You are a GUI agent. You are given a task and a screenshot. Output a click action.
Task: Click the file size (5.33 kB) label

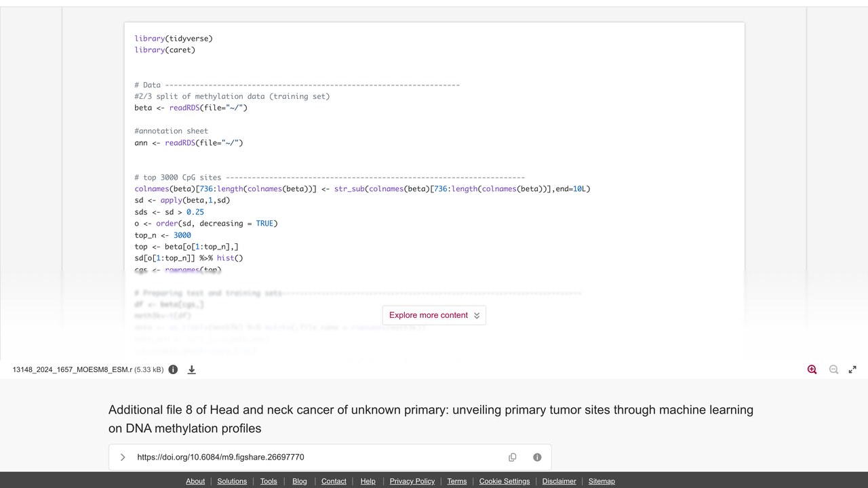(149, 370)
